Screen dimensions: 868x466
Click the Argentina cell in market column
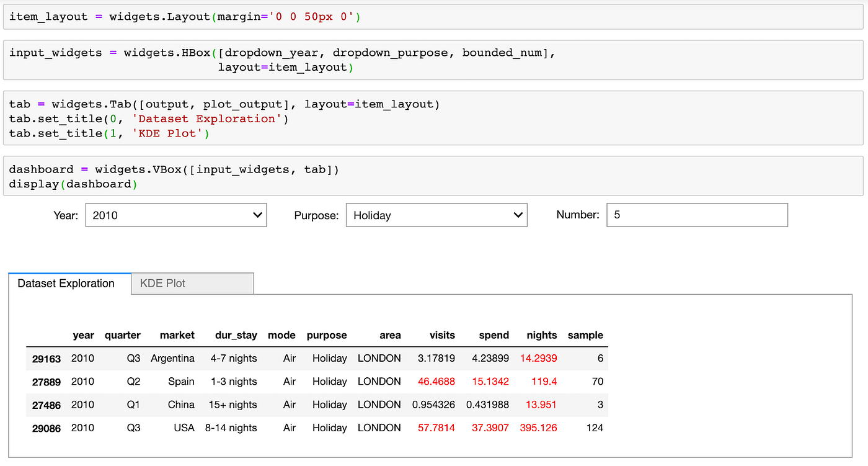(177, 358)
